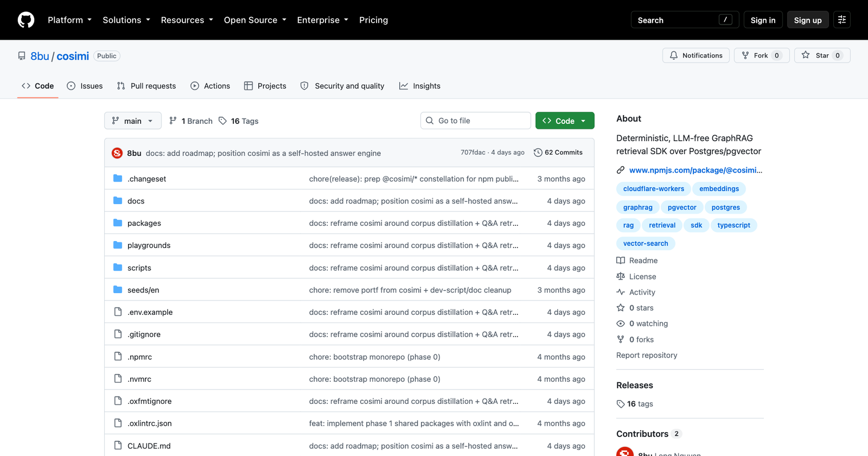
Task: Open the www.npmjs.com package link
Action: coord(696,170)
